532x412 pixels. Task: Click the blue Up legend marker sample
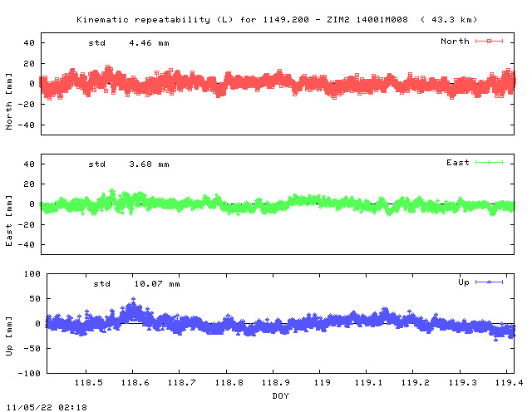[x=489, y=282]
